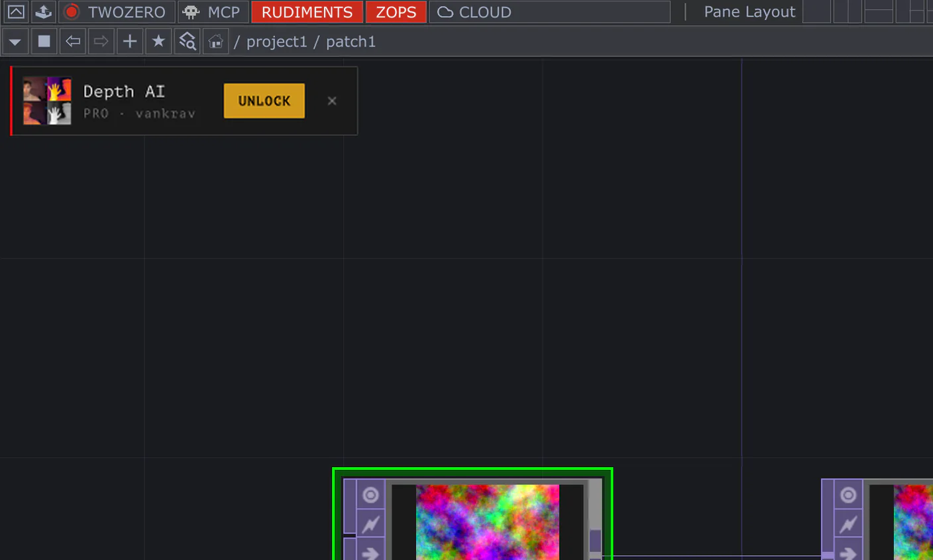Screen dimensions: 933x560
Task: Click the Pane Layout label
Action: [x=749, y=12]
